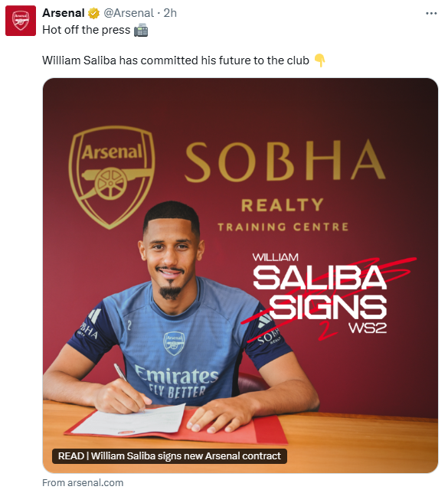Click the 'TRAINING CENTRE' text in the image
The width and height of the screenshot is (448, 493).
(x=283, y=227)
